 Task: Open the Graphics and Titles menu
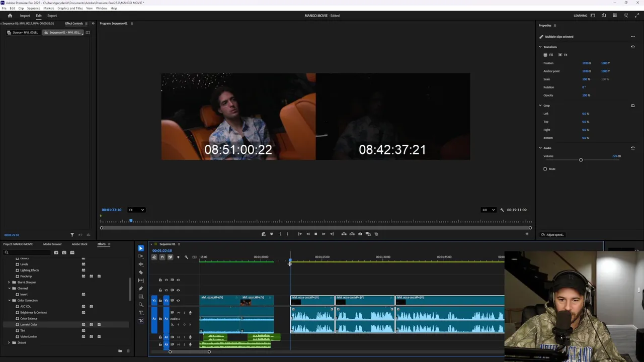pos(70,8)
